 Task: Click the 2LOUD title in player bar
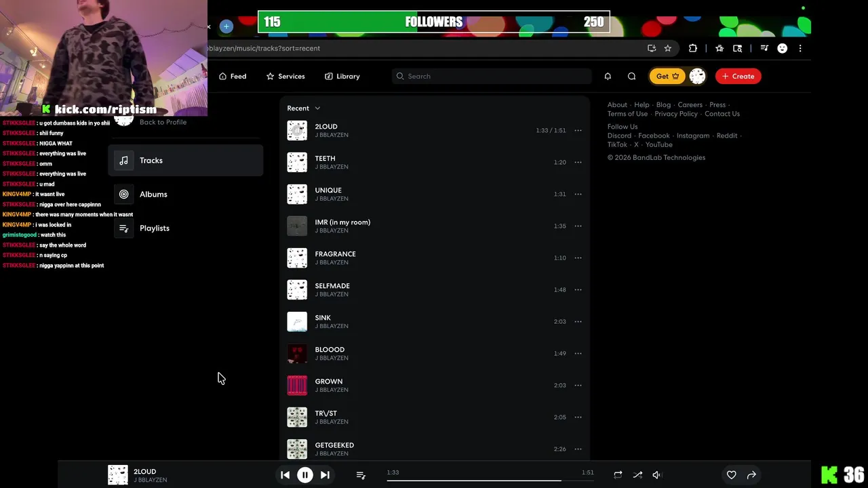click(x=144, y=472)
